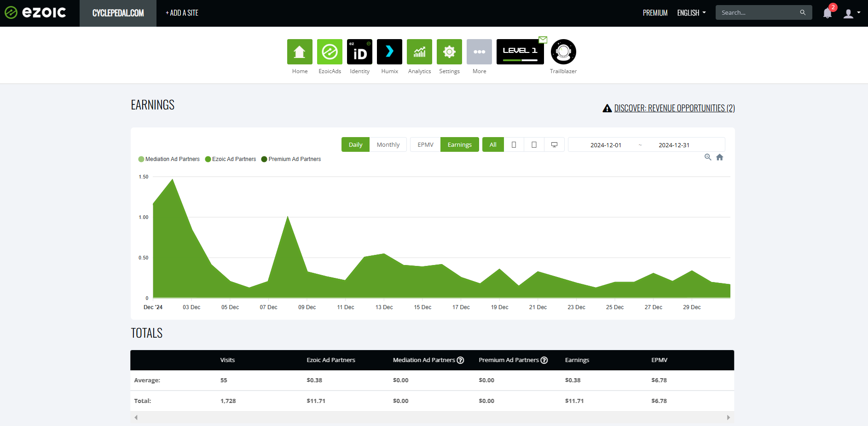Image resolution: width=868 pixels, height=426 pixels.
Task: Select the CYCLEPEDAL.COM site tab
Action: (x=118, y=13)
